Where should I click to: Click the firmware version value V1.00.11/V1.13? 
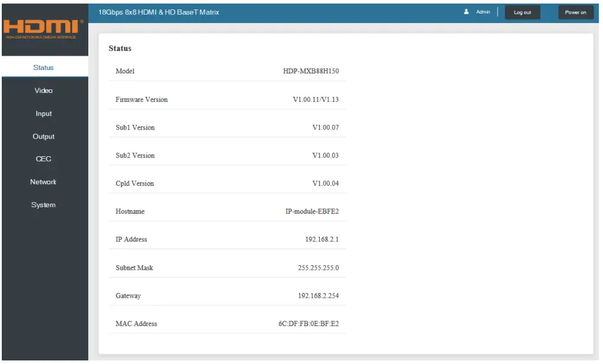pos(316,99)
